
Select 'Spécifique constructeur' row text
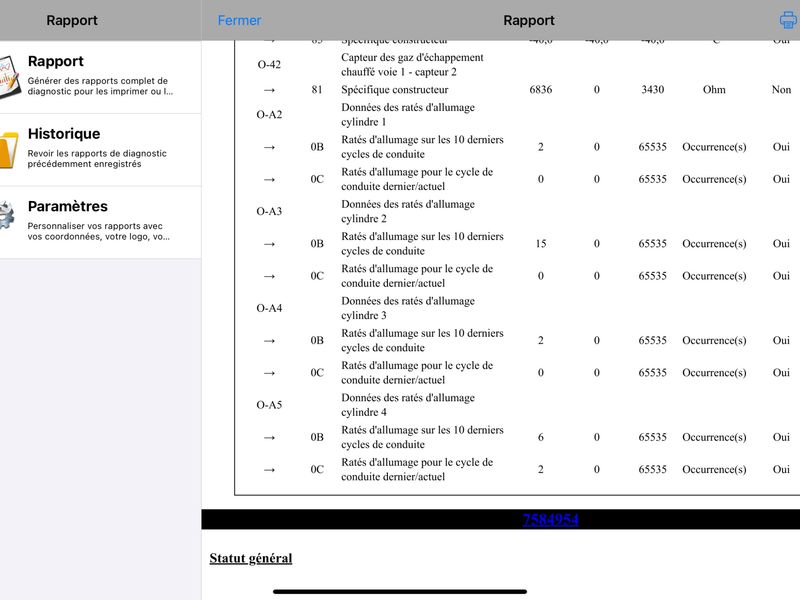[394, 89]
